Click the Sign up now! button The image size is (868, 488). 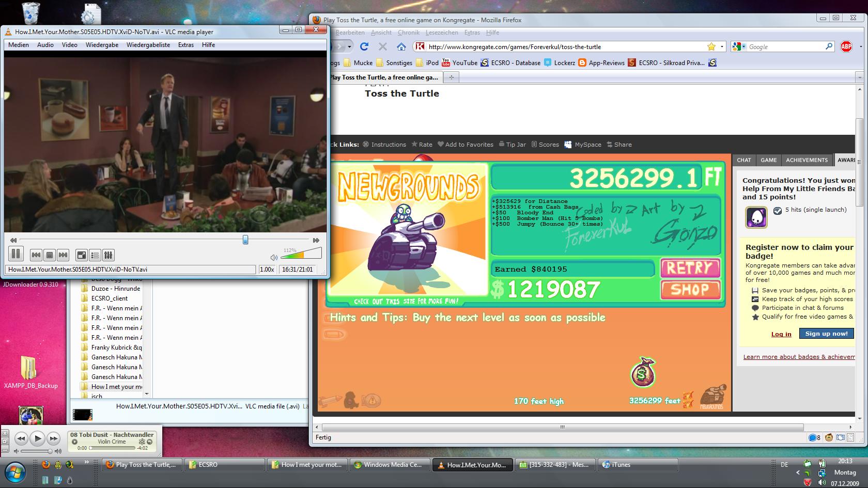coord(826,334)
